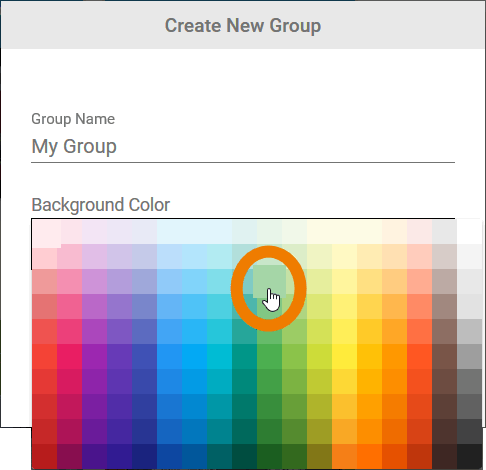The image size is (486, 470).
Task: Pick the lightest brown swatch atop brown column
Action: pyautogui.click(x=444, y=231)
